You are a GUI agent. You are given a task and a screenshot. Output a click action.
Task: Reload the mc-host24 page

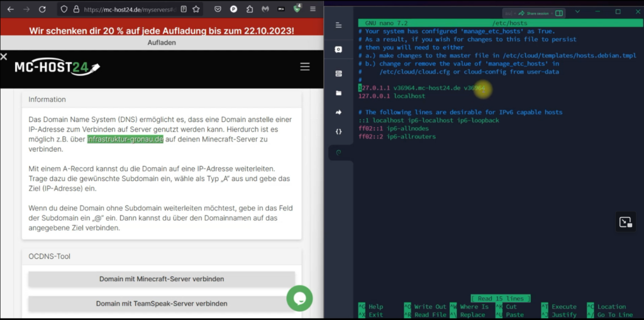point(42,9)
